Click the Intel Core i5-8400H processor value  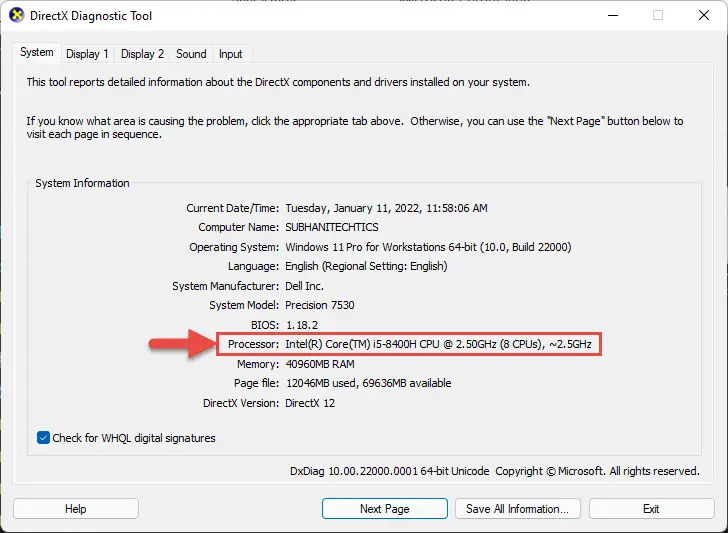438,344
